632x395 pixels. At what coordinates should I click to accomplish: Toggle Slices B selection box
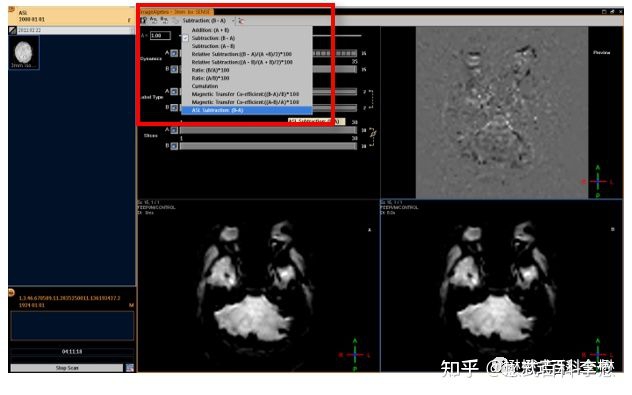(x=174, y=146)
